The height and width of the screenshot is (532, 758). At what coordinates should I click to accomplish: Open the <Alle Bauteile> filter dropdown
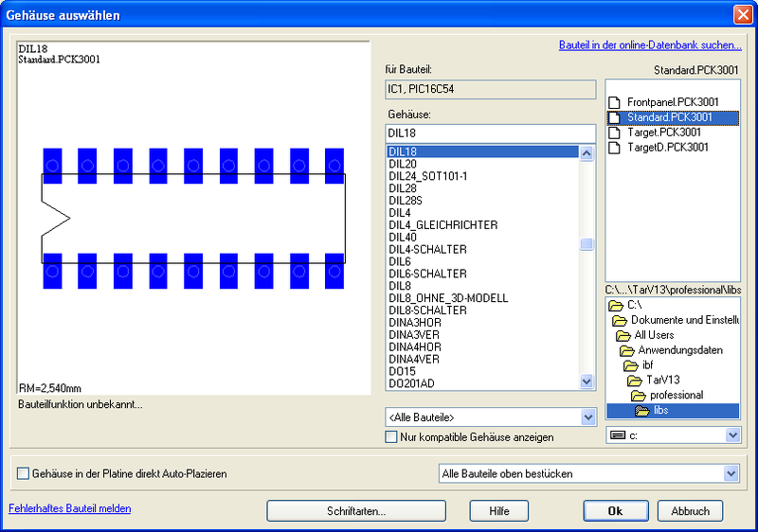pos(587,417)
